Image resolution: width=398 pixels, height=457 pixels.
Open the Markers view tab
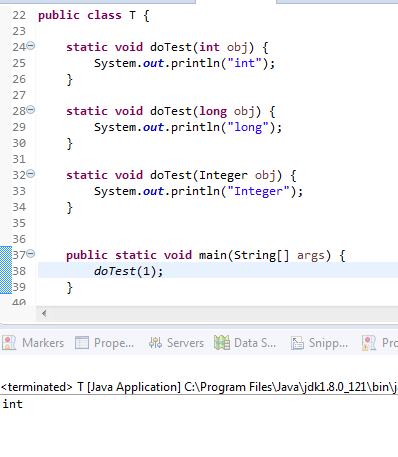coord(33,343)
